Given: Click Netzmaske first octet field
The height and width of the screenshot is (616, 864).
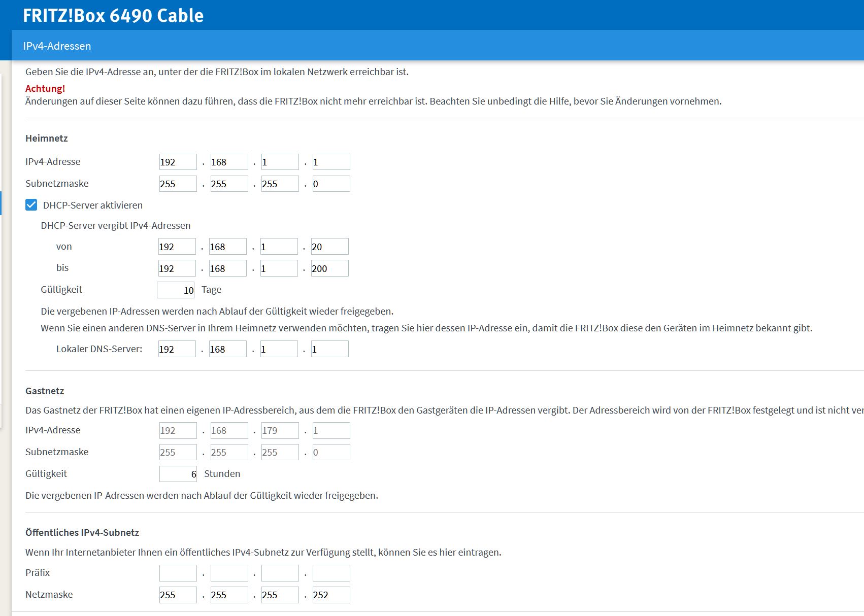Looking at the screenshot, I should coord(178,595).
